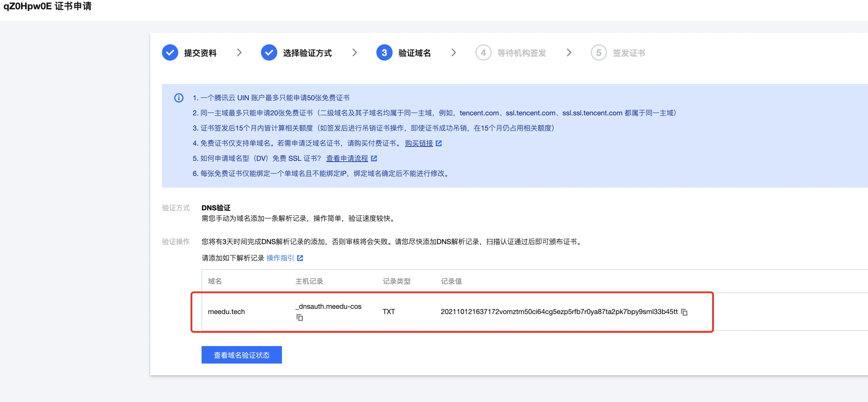The image size is (868, 402).
Task: Open the external-link icon beside 操作指引
Action: point(300,258)
